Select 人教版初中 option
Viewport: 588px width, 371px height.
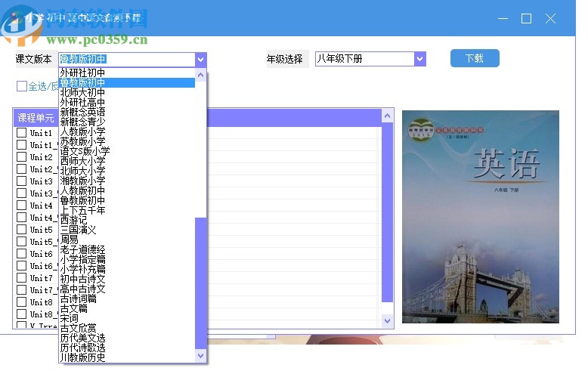click(127, 190)
